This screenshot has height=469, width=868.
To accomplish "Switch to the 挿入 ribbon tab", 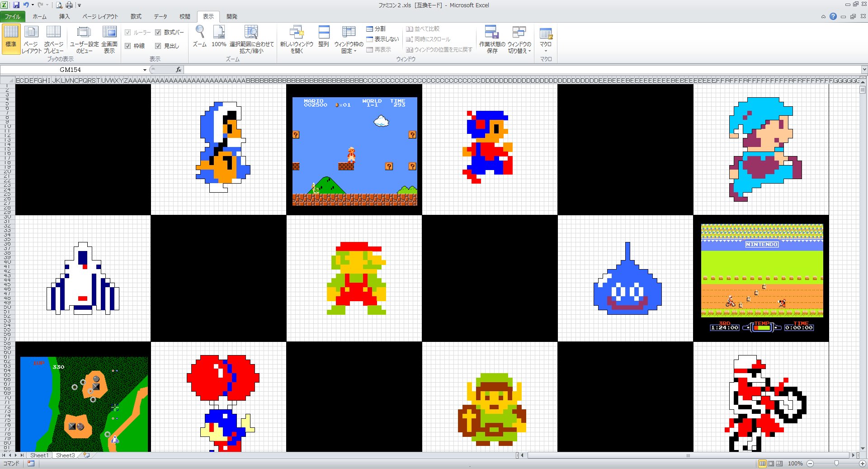I will [64, 17].
